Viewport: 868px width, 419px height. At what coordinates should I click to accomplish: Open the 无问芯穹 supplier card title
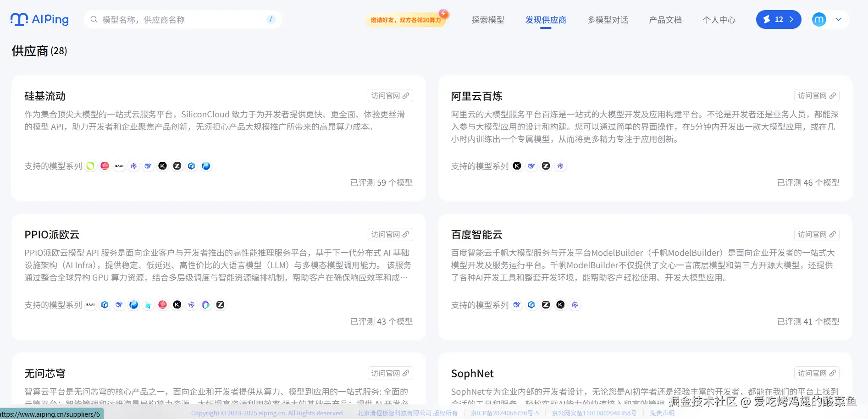(45, 374)
